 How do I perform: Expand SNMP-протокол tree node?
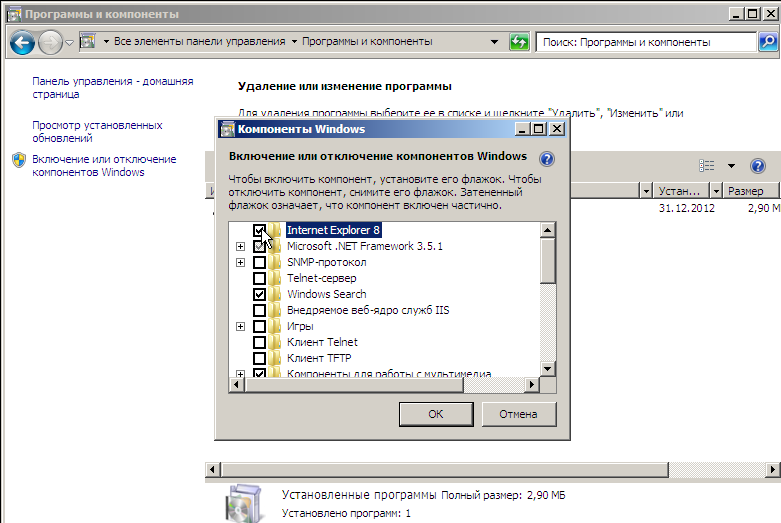point(241,262)
